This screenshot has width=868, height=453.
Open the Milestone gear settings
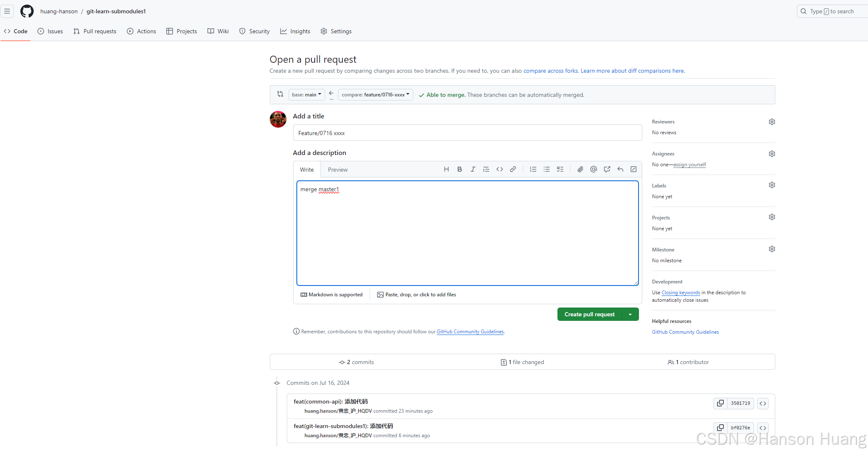click(772, 249)
